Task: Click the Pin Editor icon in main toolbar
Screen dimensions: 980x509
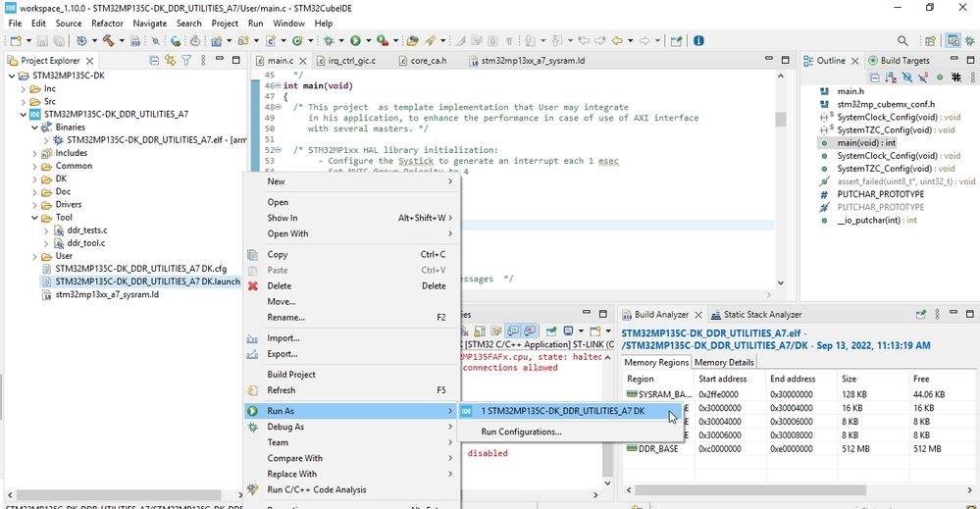Action: point(676,40)
